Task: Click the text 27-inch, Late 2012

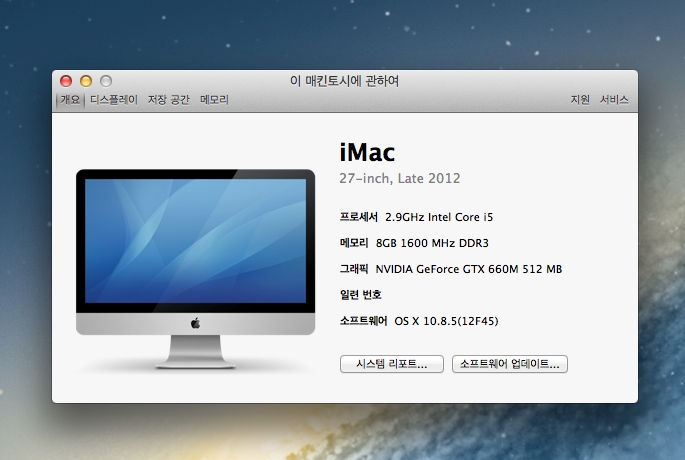Action: (400, 178)
